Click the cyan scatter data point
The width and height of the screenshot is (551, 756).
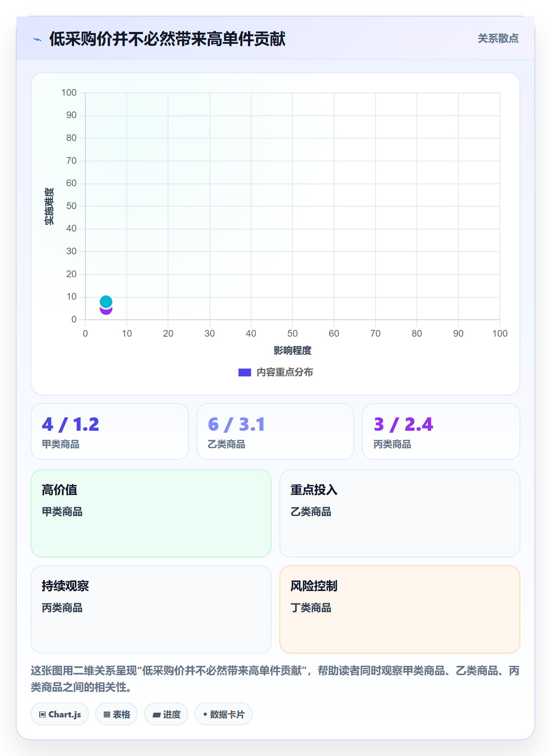point(106,302)
